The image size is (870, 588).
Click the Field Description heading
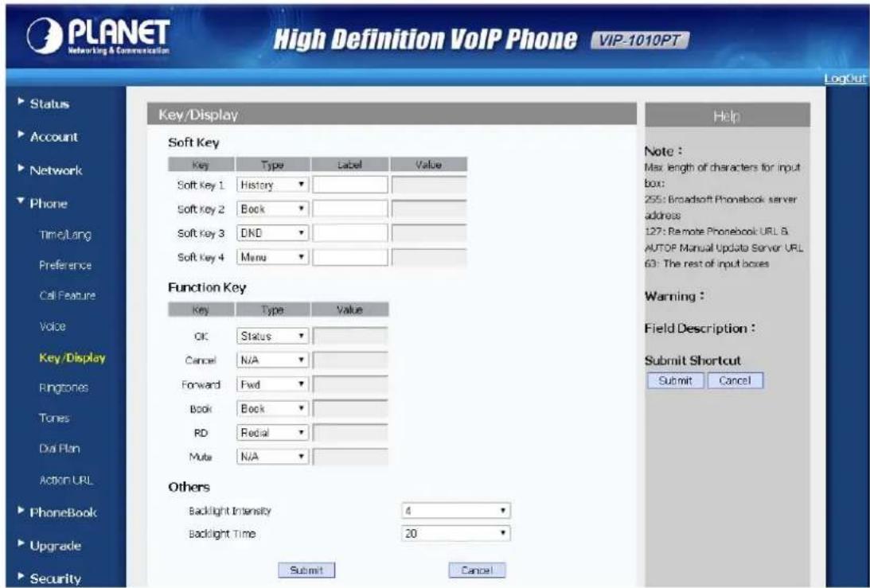[699, 329]
